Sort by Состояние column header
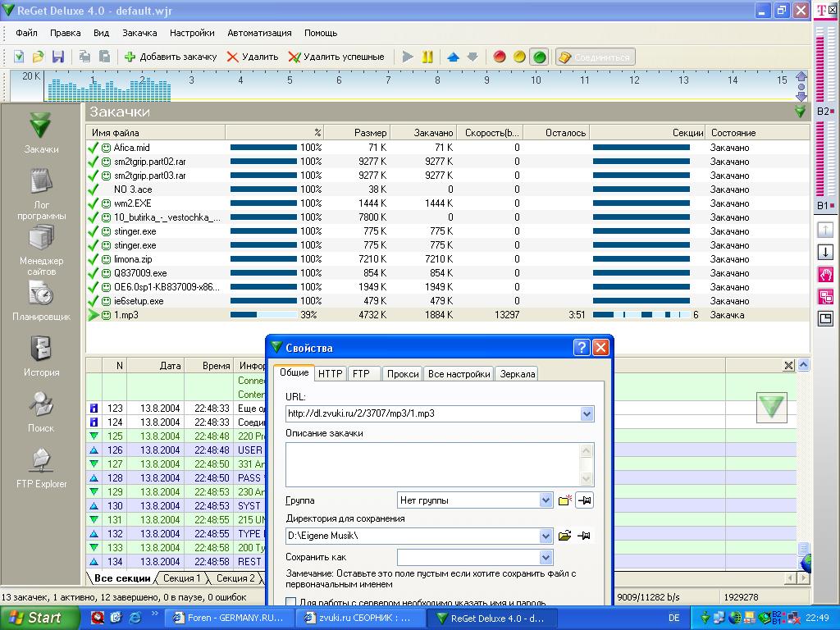This screenshot has width=840, height=630. (x=758, y=132)
